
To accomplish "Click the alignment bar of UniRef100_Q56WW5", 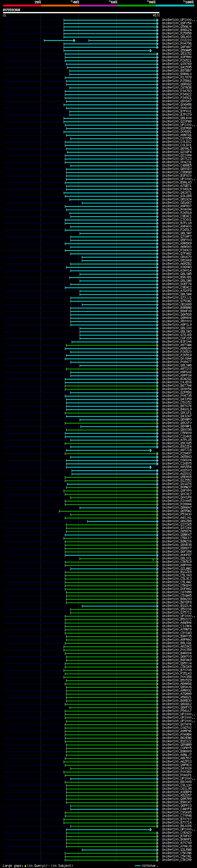I will [x=108, y=50].
